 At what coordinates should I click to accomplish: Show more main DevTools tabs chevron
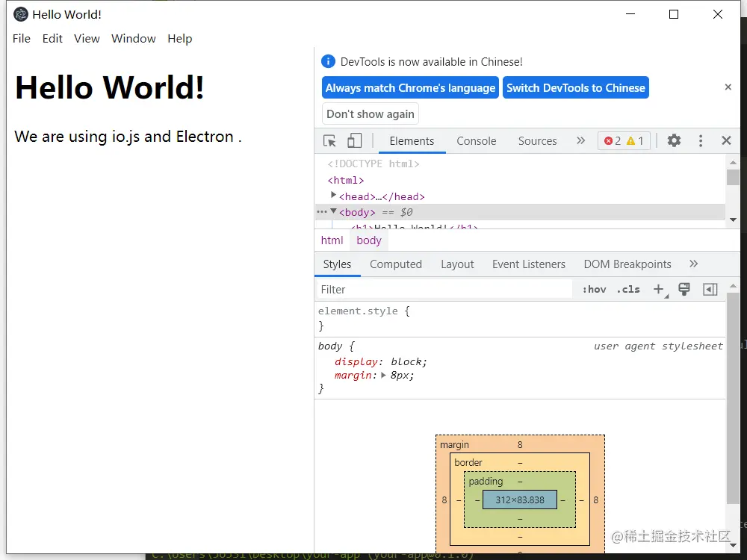pos(580,140)
